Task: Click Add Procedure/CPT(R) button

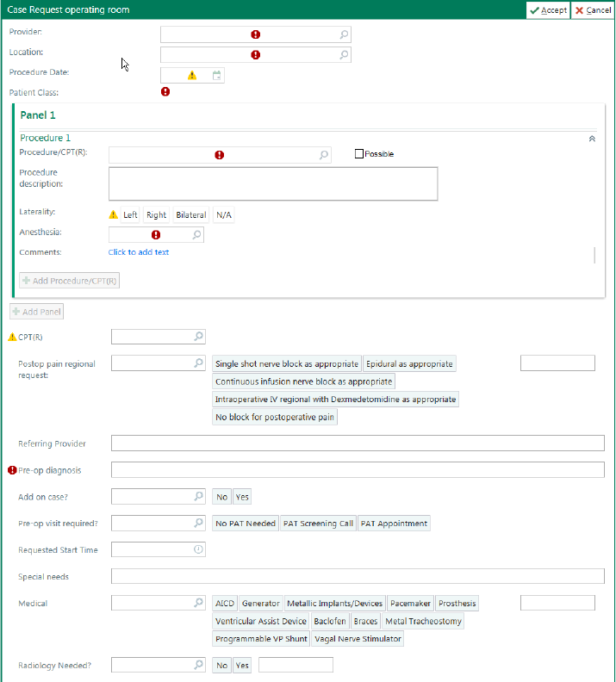Action: pyautogui.click(x=69, y=281)
